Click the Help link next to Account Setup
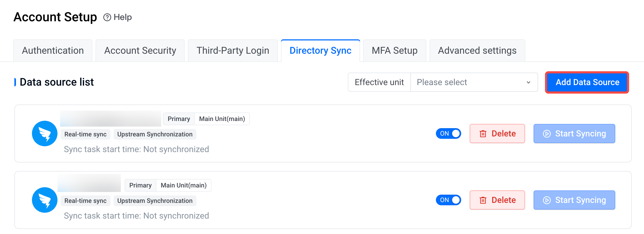The height and width of the screenshot is (234, 644). (122, 17)
